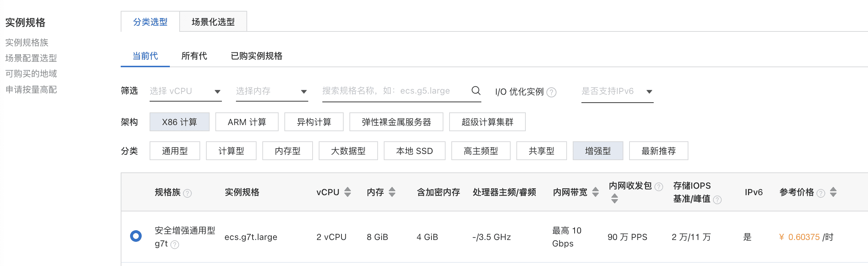Select the ecs.g7t.large radio button
This screenshot has height=266, width=868.
pos(136,236)
